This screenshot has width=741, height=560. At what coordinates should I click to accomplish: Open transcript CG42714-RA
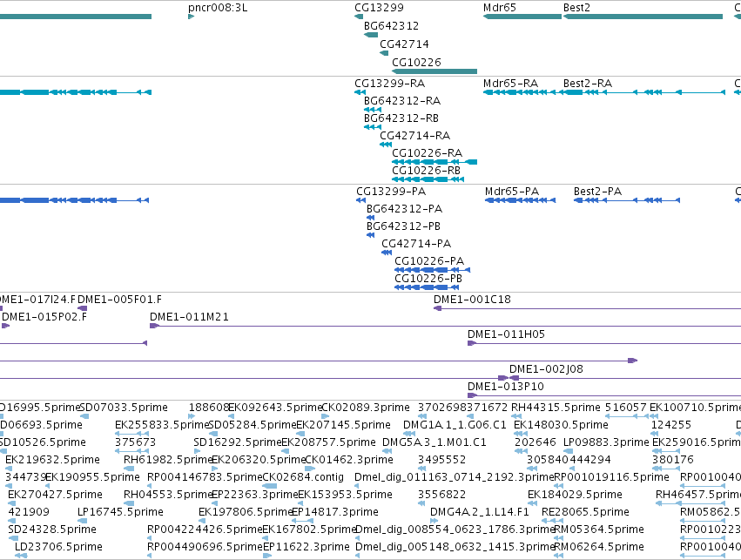tap(415, 136)
